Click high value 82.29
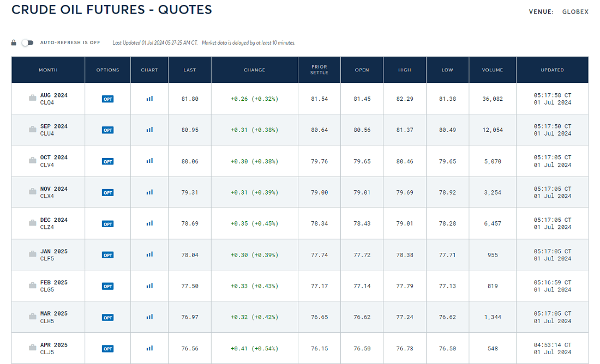Viewport: 600px width, 364px height. point(405,99)
